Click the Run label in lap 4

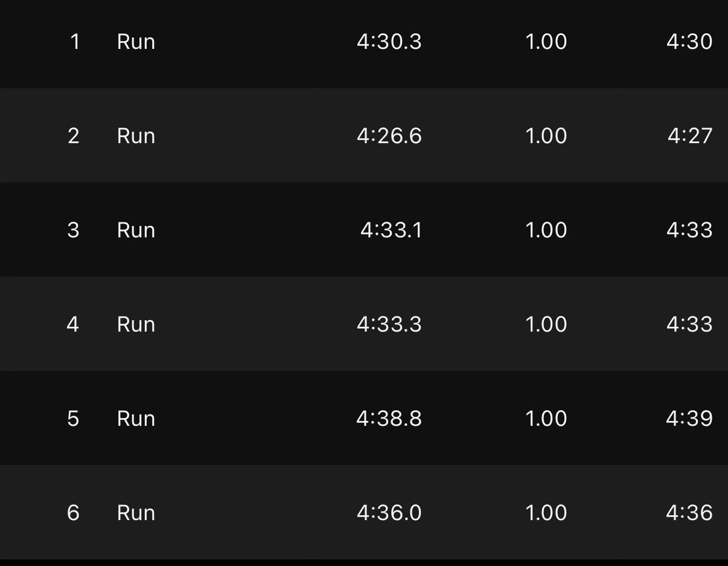click(x=136, y=324)
